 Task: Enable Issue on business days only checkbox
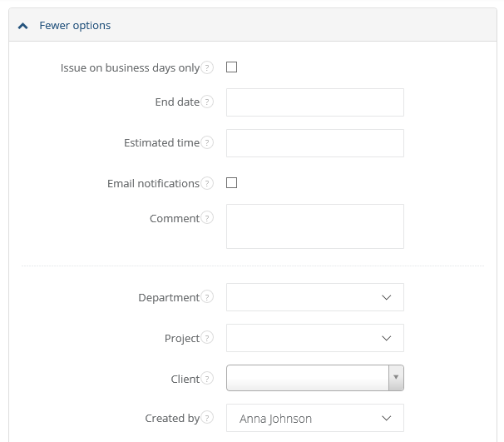pos(232,67)
